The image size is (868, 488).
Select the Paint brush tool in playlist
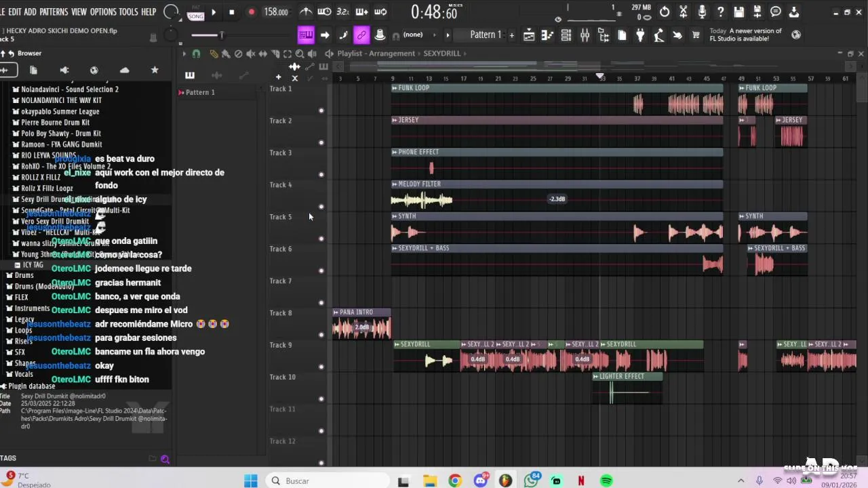226,54
